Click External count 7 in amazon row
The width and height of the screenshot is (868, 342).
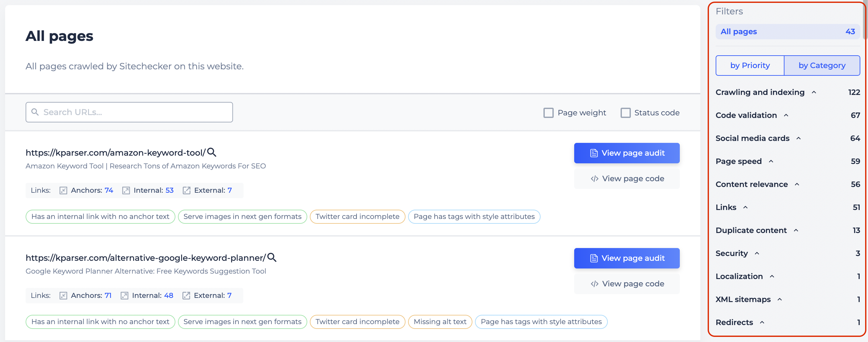[x=229, y=190]
